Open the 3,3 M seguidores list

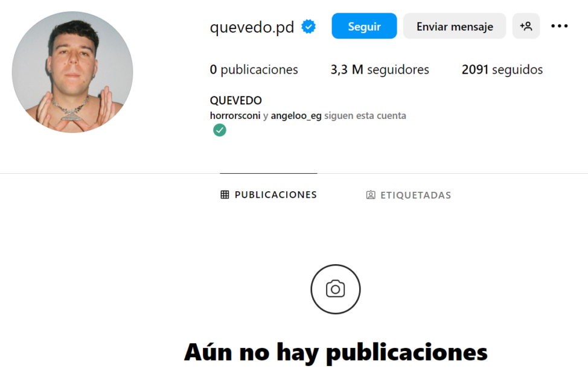click(x=380, y=69)
